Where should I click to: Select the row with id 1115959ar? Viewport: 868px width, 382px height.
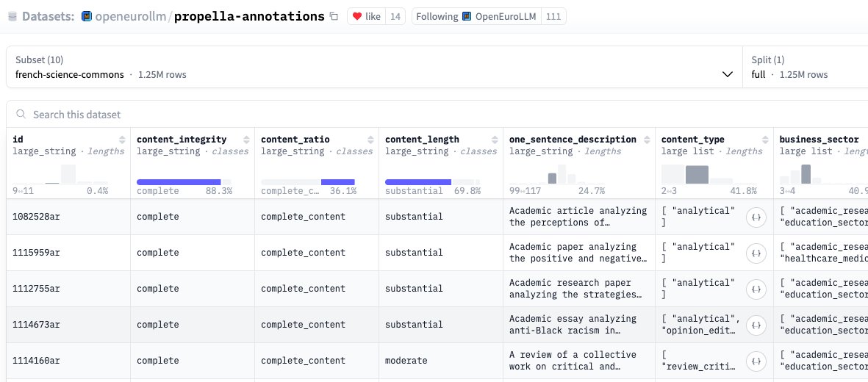437,253
